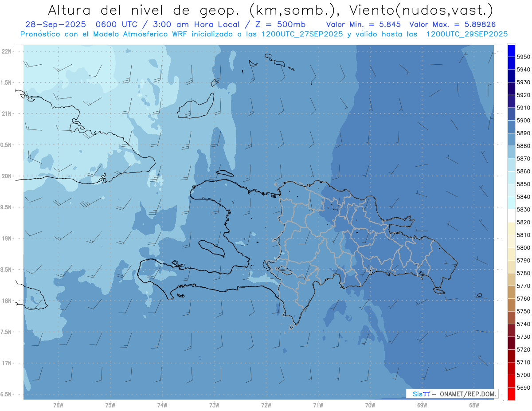The image size is (532, 411).
Task: Click the '5690' colorbar value
Action: [524, 388]
